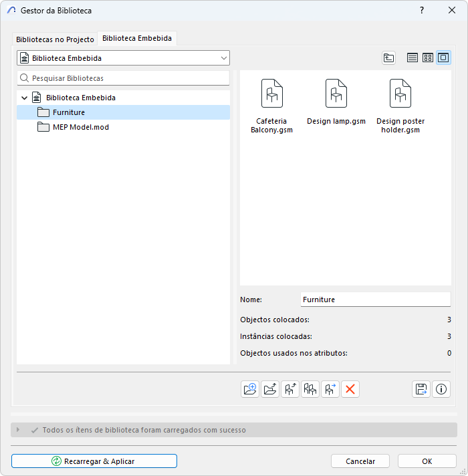The image size is (468, 476).
Task: Click 'Objectos usados nos atributos:' label
Action: 294,353
